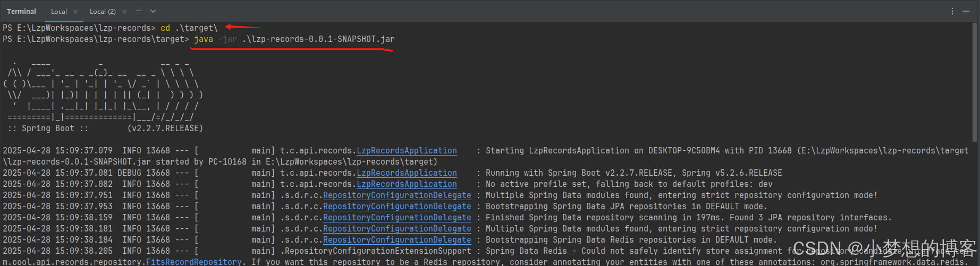Open RepositoryConfigurationDelegate link at 15:09:37.951
This screenshot has width=980, height=266.
[x=397, y=195]
